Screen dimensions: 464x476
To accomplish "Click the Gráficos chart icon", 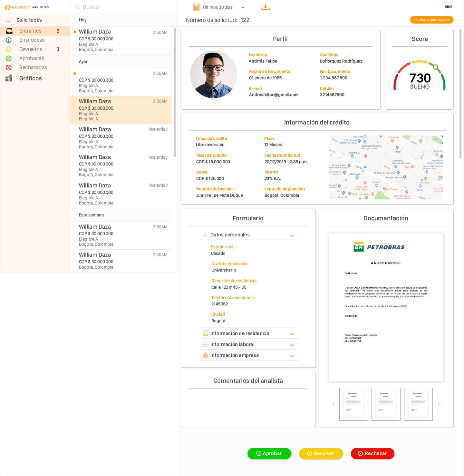I will click(x=9, y=78).
